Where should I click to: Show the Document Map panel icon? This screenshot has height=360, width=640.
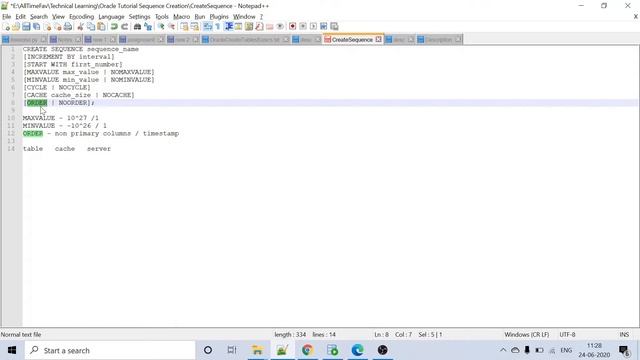pos(249,27)
